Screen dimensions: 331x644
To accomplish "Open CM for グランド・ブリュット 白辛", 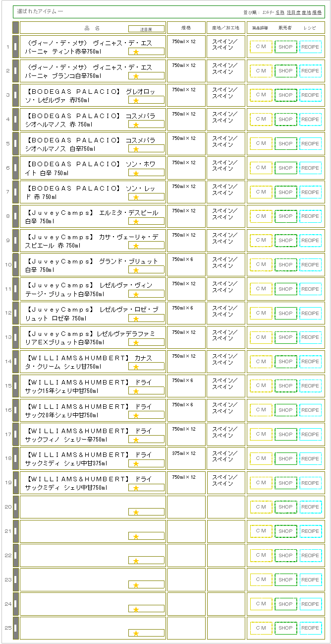I will (261, 265).
